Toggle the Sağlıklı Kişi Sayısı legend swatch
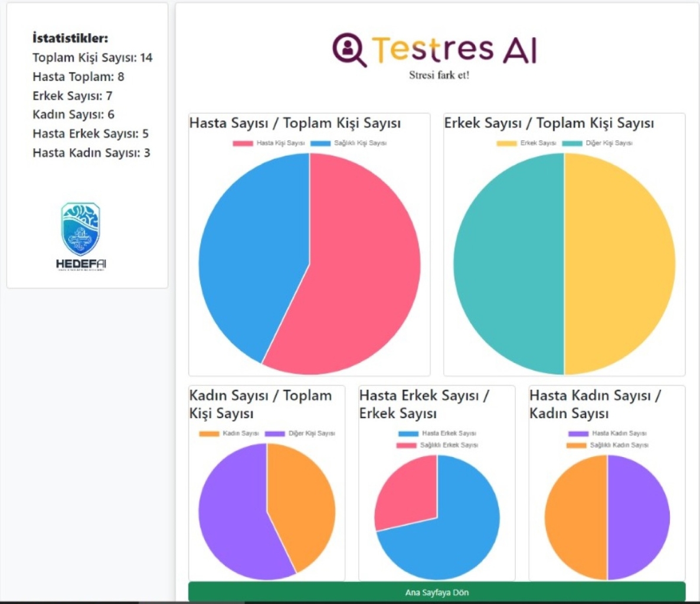This screenshot has width=700, height=604. coord(320,143)
